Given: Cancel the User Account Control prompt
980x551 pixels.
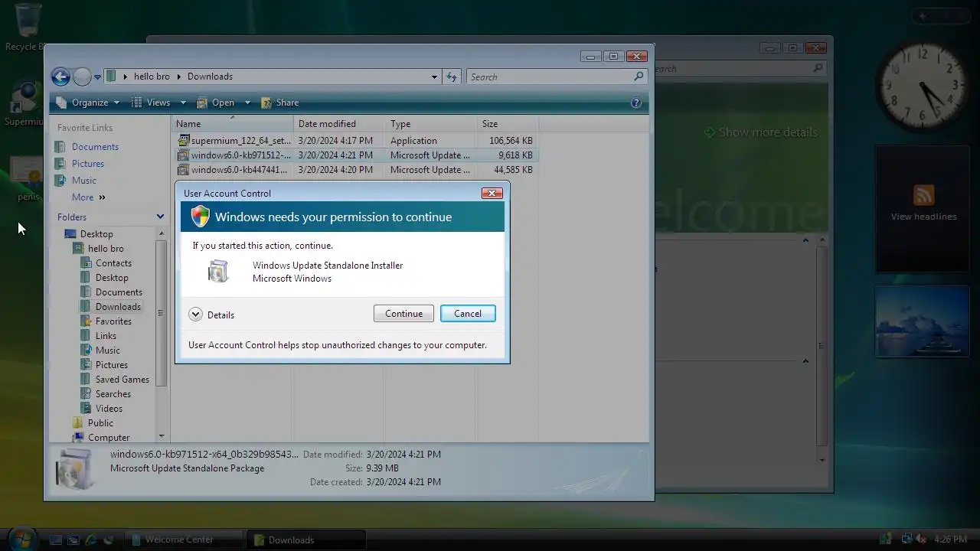Looking at the screenshot, I should click(x=468, y=314).
